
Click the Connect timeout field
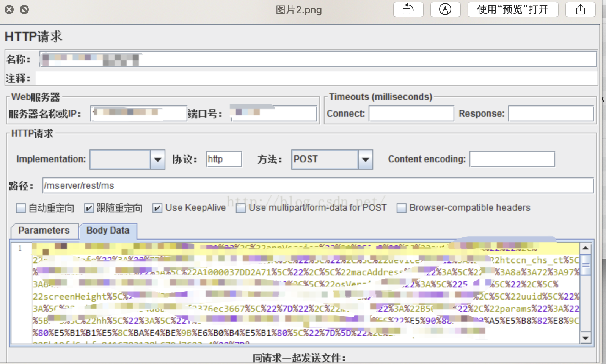pyautogui.click(x=411, y=113)
